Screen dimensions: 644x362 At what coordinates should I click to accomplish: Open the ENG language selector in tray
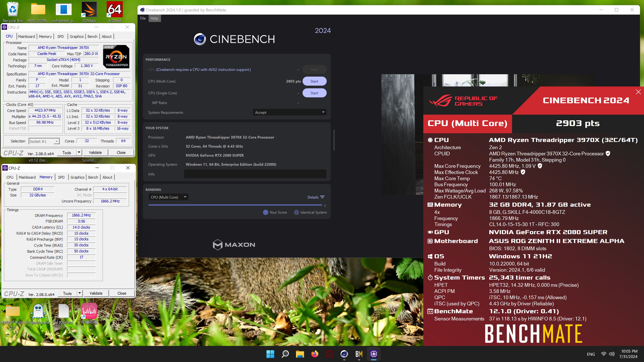click(591, 354)
